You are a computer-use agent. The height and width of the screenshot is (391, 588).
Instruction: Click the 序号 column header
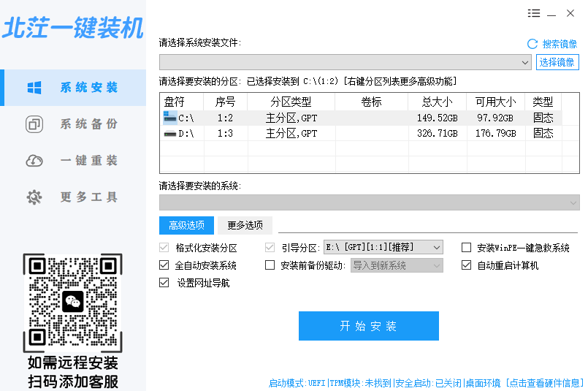pyautogui.click(x=226, y=102)
